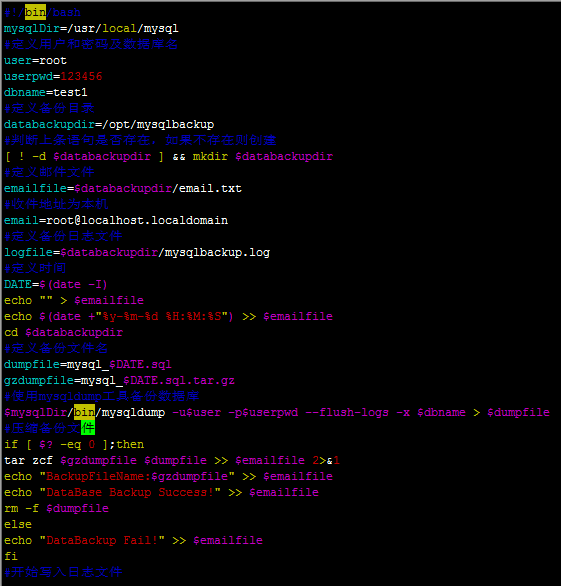Click the 'dumpfile=mysql_$DATE.sql' line
The height and width of the screenshot is (586, 561).
coord(88,364)
